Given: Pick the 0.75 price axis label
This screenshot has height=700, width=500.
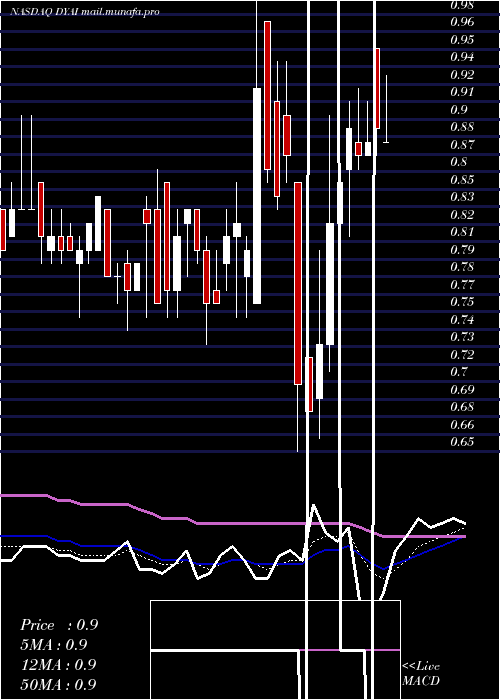Looking at the screenshot, I should pyautogui.click(x=462, y=302).
